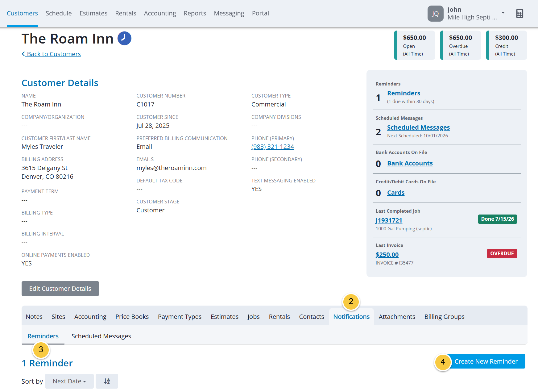Select the Reminders sub-tab

pyautogui.click(x=43, y=336)
